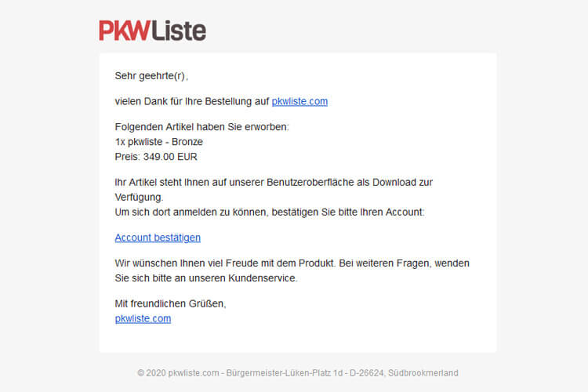
Task: Click the dark 'Liste' part of the logo
Action: tap(179, 31)
